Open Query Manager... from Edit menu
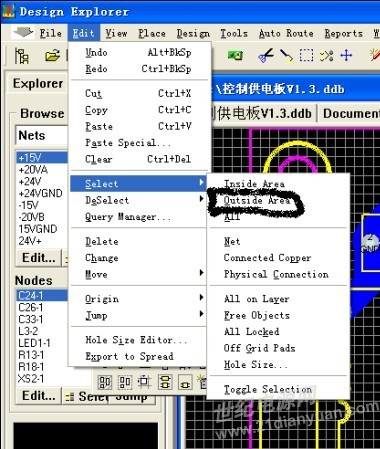380x449 pixels. (x=138, y=217)
